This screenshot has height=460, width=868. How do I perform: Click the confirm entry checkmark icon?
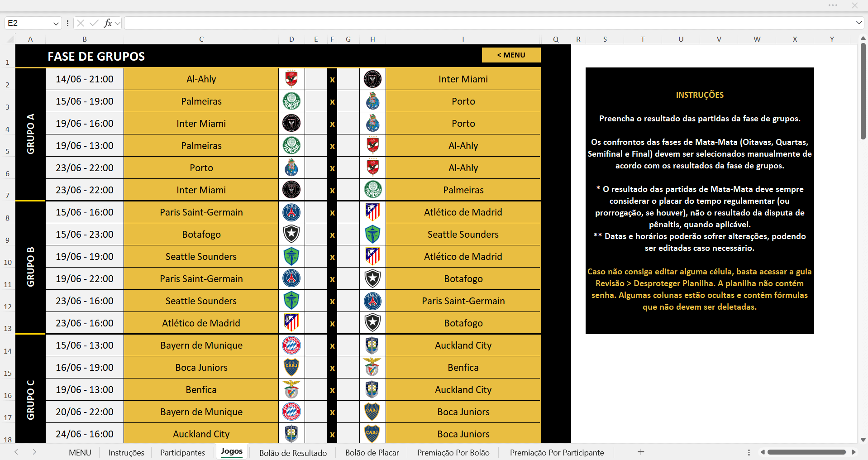click(94, 23)
